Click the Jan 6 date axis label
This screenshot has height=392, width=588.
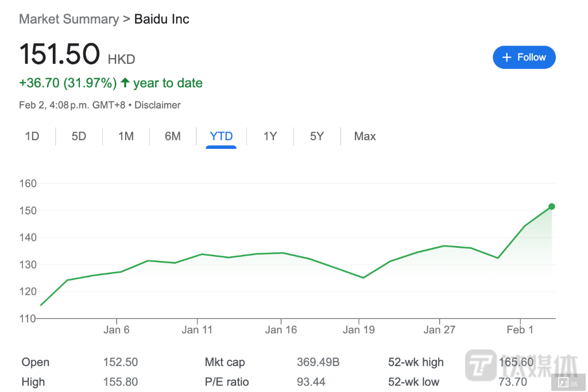[117, 329]
